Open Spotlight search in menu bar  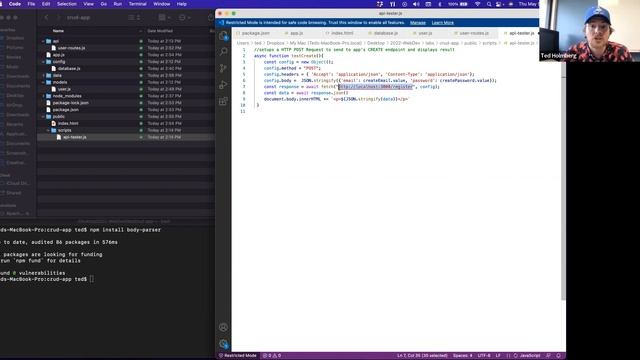tap(489, 4)
